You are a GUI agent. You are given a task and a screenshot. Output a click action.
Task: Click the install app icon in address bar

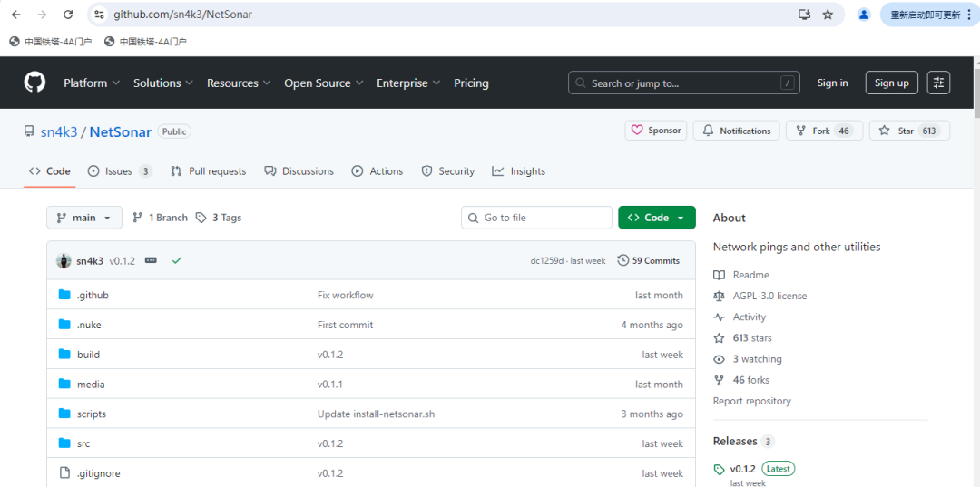(804, 15)
